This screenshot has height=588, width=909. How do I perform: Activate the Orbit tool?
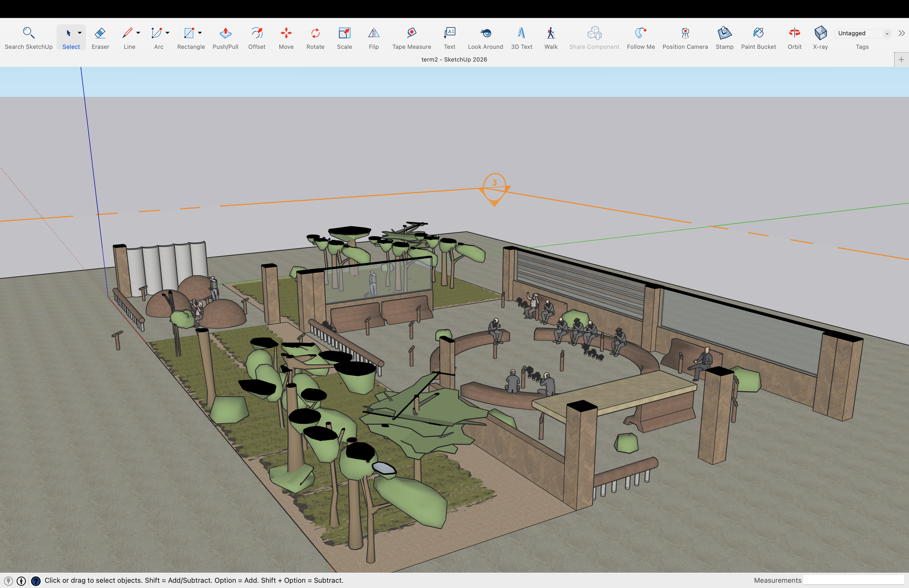[x=794, y=37]
